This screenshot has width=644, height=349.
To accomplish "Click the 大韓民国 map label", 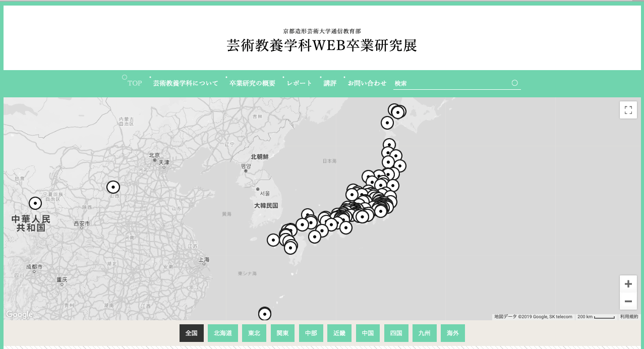I will [x=266, y=206].
